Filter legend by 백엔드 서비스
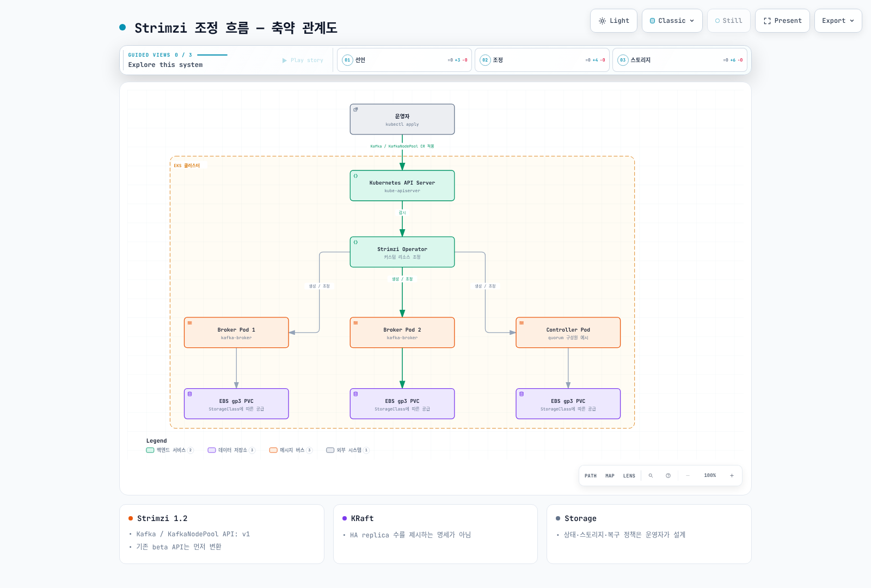 [x=170, y=450]
